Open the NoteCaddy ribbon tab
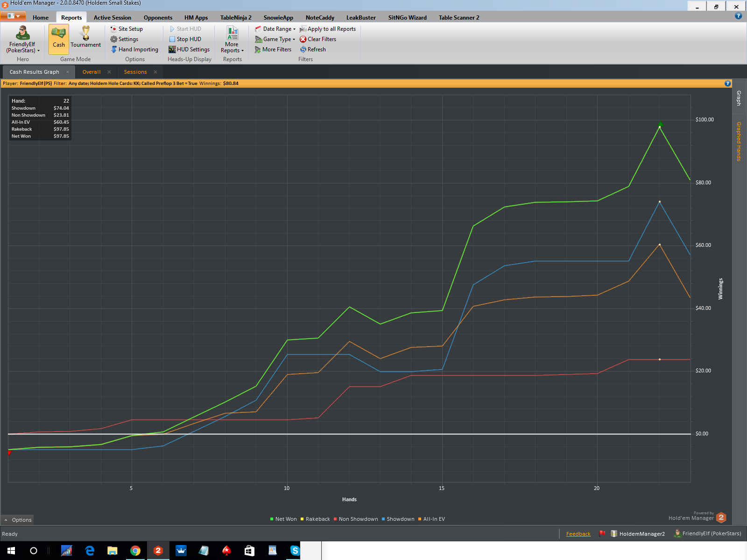The height and width of the screenshot is (560, 747). coord(320,18)
